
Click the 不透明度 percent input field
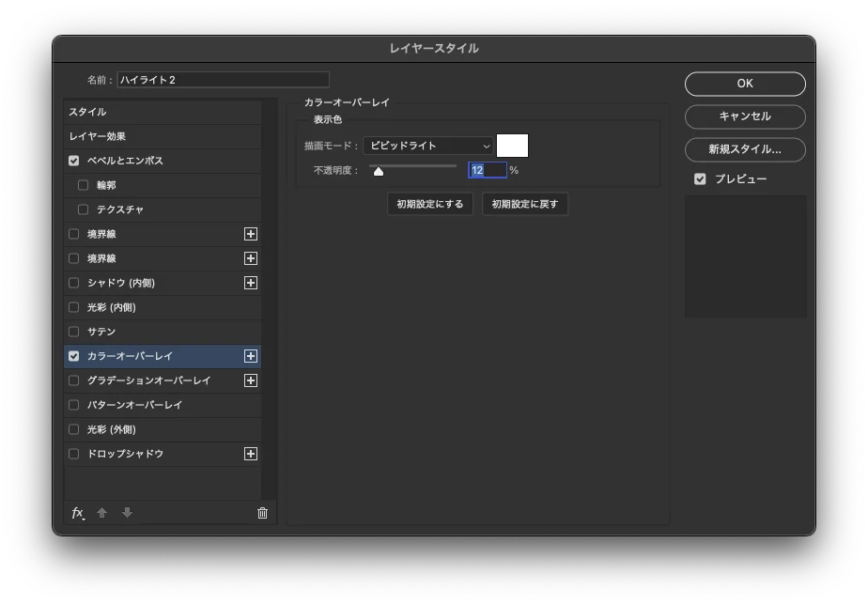(488, 170)
